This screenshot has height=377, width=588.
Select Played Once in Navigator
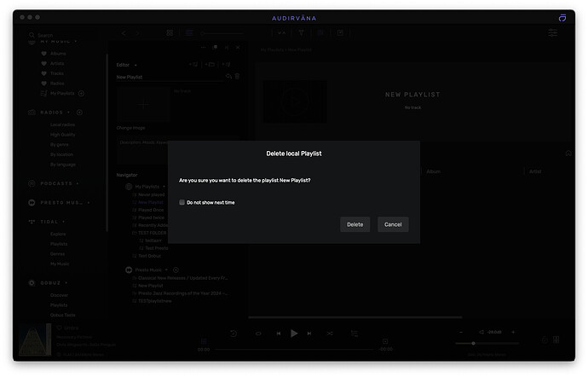click(x=151, y=210)
